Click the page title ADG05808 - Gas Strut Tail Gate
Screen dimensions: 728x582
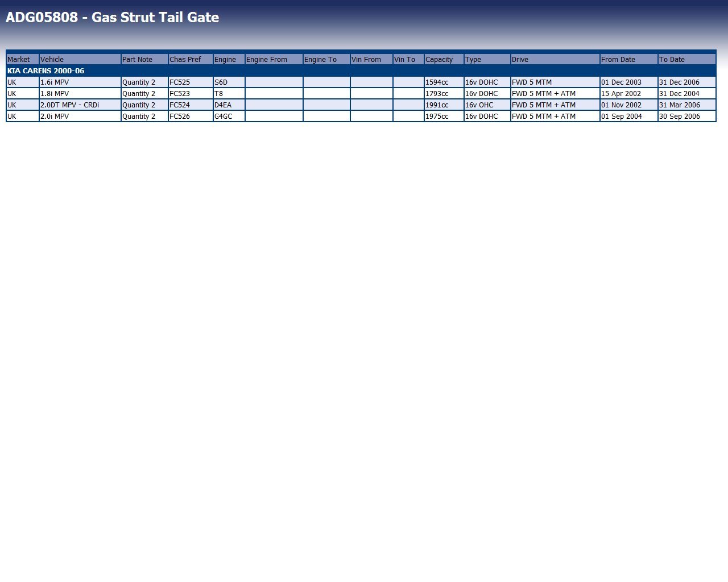pyautogui.click(x=112, y=17)
